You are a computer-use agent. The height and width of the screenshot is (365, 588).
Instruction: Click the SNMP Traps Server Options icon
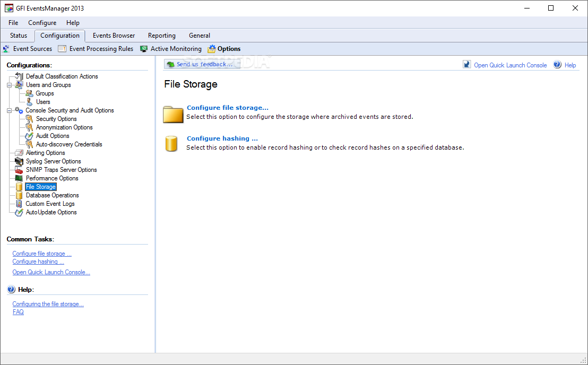point(19,170)
